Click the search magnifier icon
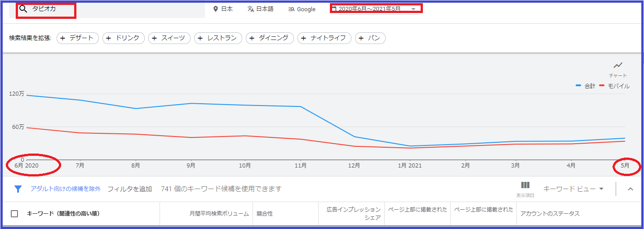Viewport: 644px width, 229px height. tap(23, 9)
